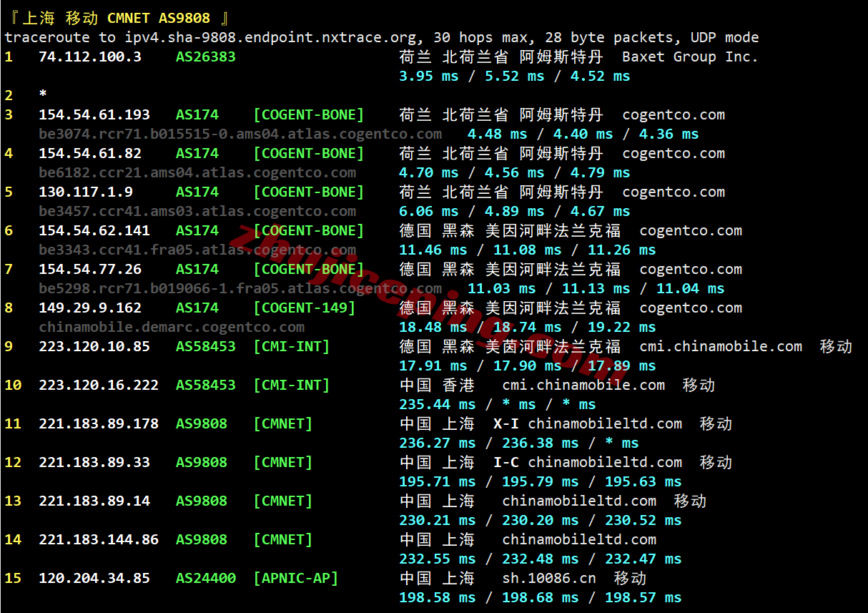
Task: Click latency 232.55 ms in hop 14
Action: (x=438, y=559)
